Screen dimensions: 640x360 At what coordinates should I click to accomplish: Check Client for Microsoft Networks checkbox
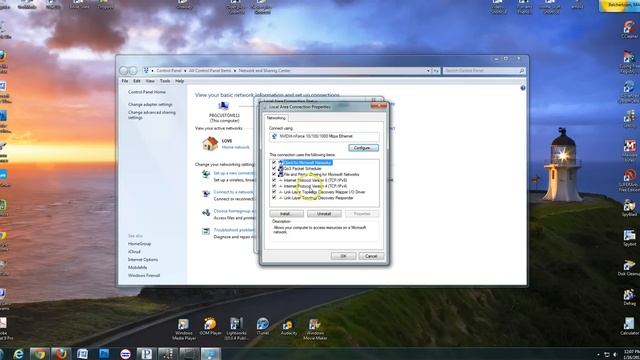point(274,162)
